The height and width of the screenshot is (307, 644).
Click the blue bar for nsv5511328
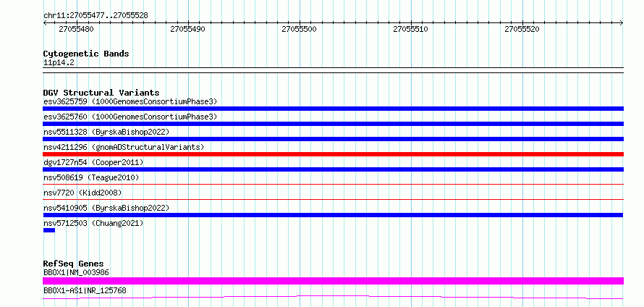(333, 139)
